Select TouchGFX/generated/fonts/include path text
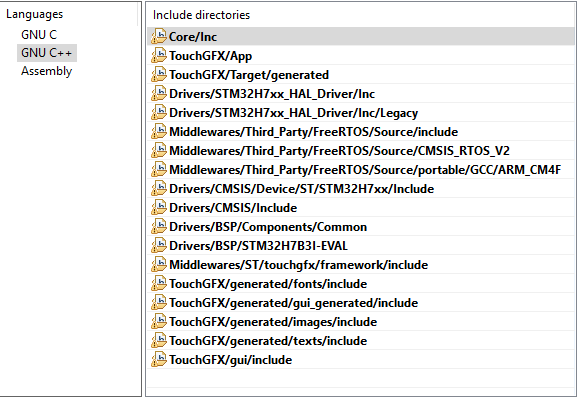The height and width of the screenshot is (397, 577). [x=268, y=284]
